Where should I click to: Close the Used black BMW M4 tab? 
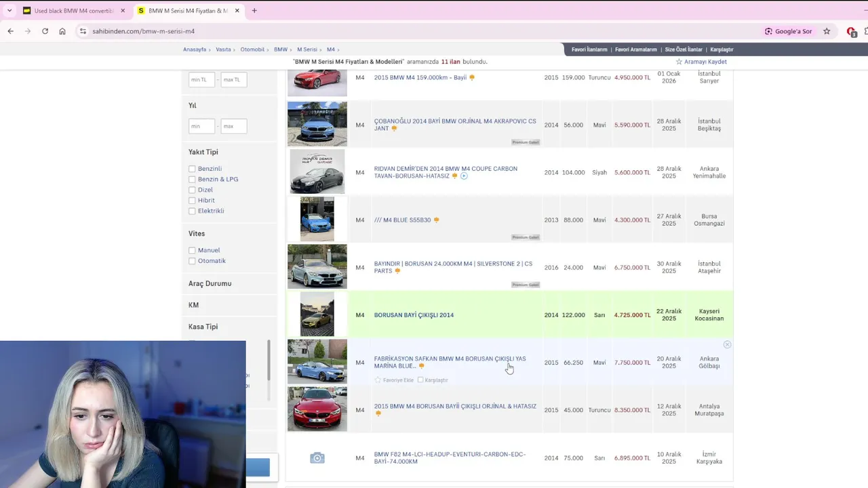(123, 11)
